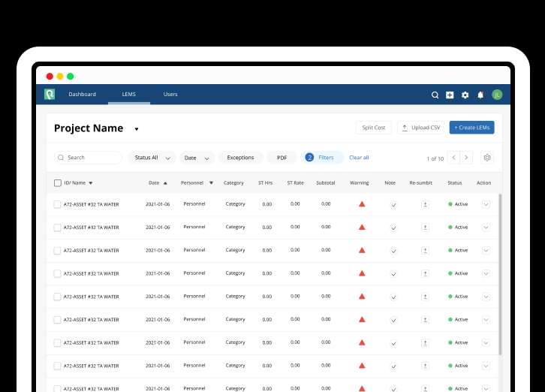Image resolution: width=545 pixels, height=392 pixels.
Task: Go to the next page arrow
Action: (466, 158)
